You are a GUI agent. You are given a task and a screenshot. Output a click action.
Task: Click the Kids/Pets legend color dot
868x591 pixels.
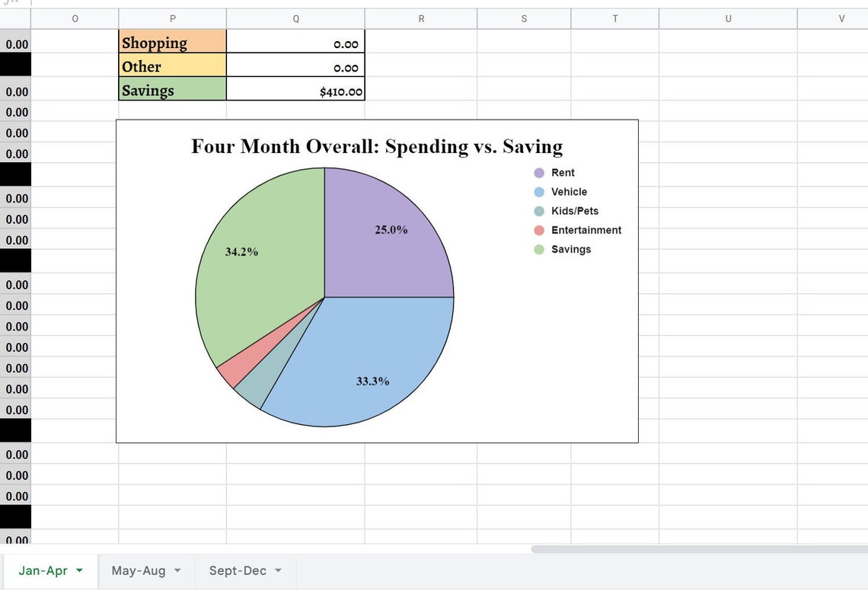pyautogui.click(x=539, y=211)
